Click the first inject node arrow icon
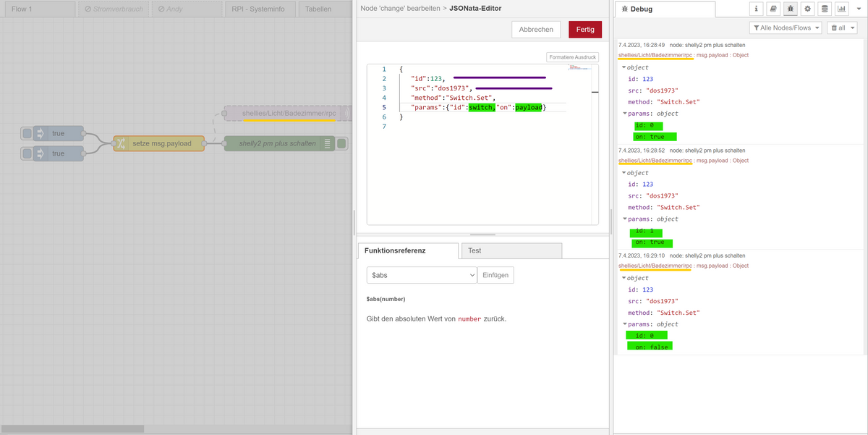The height and width of the screenshot is (435, 868). (40, 134)
